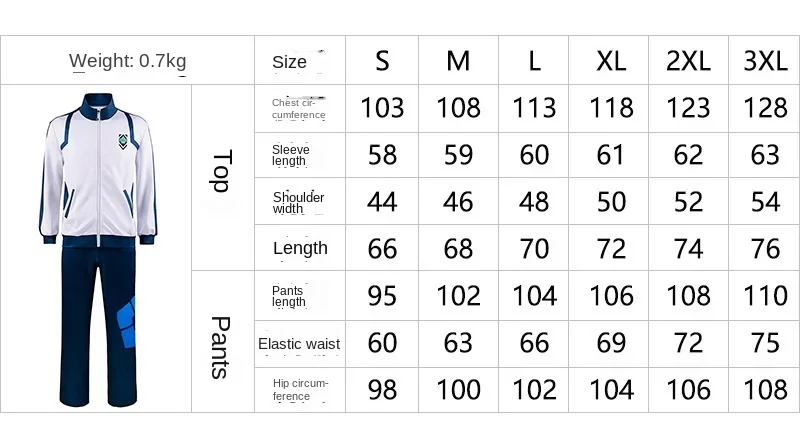Select the M size column header
800x445 pixels.
pyautogui.click(x=458, y=61)
